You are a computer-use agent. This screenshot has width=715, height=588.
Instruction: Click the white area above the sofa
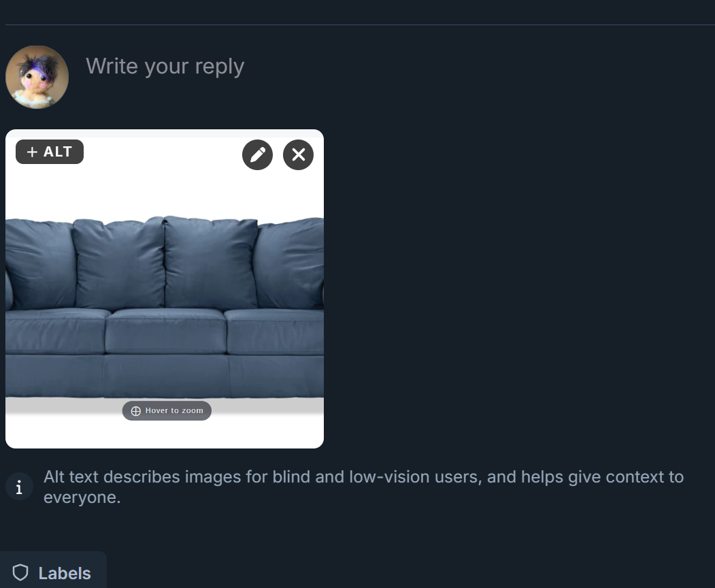click(x=165, y=192)
